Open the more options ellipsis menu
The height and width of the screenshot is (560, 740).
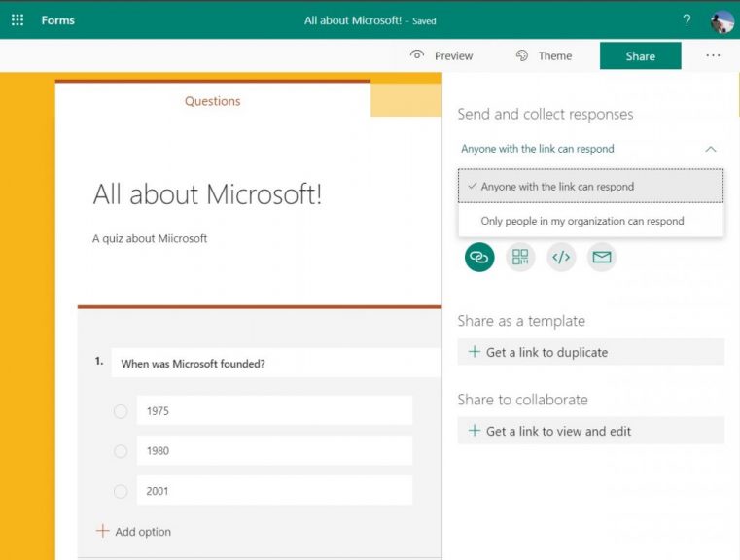pos(713,55)
